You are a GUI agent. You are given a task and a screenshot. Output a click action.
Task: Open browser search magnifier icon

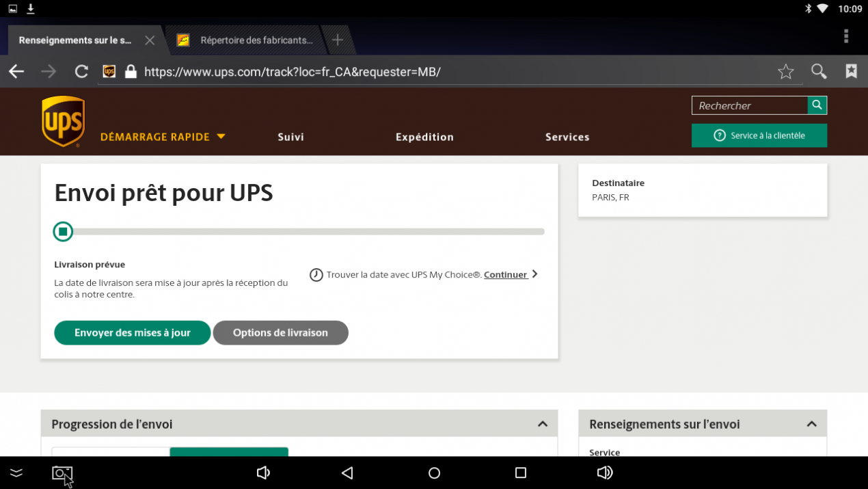tap(819, 72)
